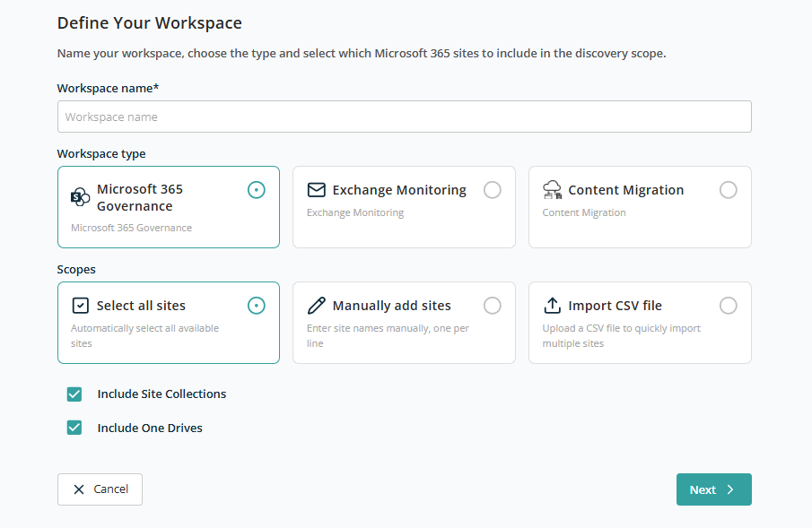Uncheck Include Site Collections checkbox

pos(74,394)
